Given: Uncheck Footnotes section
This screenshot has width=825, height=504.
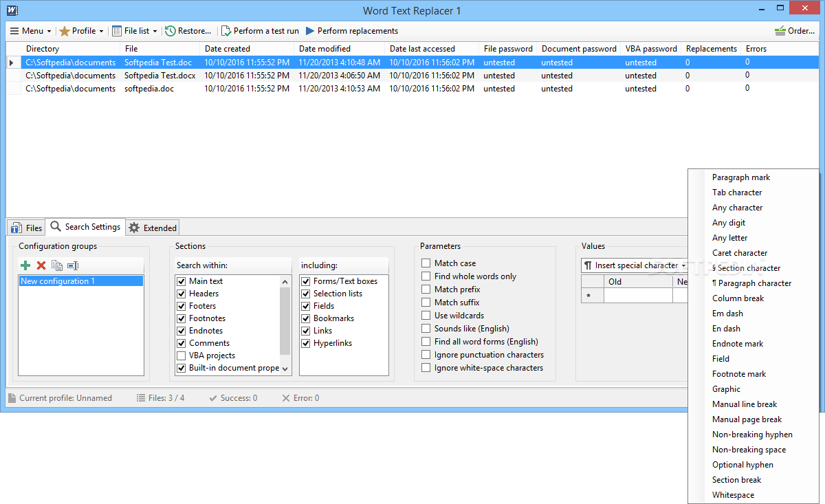Looking at the screenshot, I should pos(181,318).
